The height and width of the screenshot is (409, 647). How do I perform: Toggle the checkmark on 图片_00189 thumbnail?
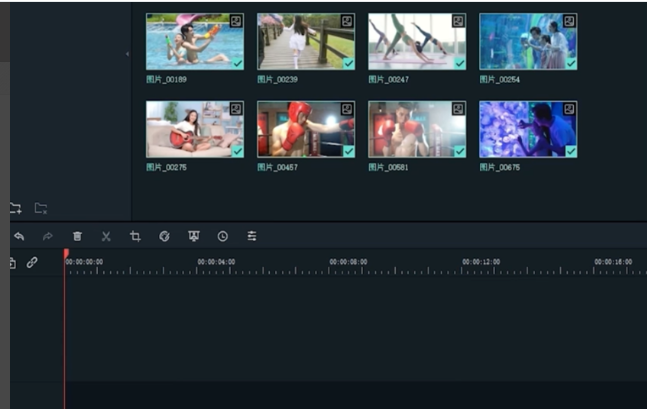click(x=237, y=63)
